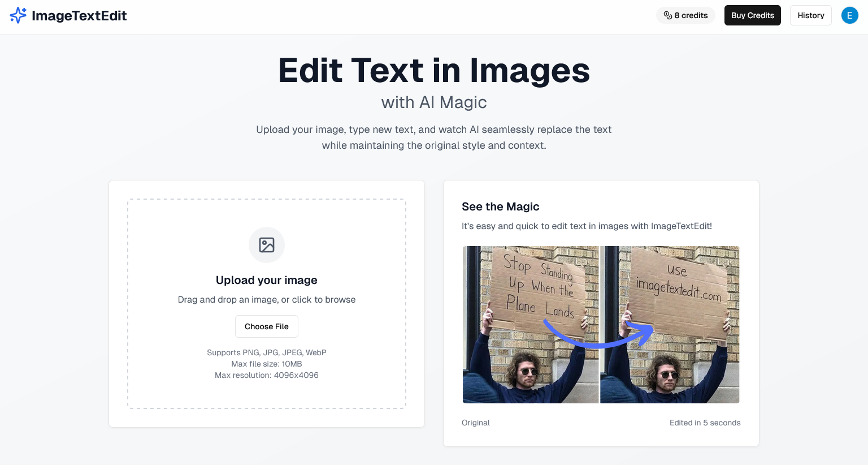Open the History page
The image size is (868, 465).
(810, 15)
